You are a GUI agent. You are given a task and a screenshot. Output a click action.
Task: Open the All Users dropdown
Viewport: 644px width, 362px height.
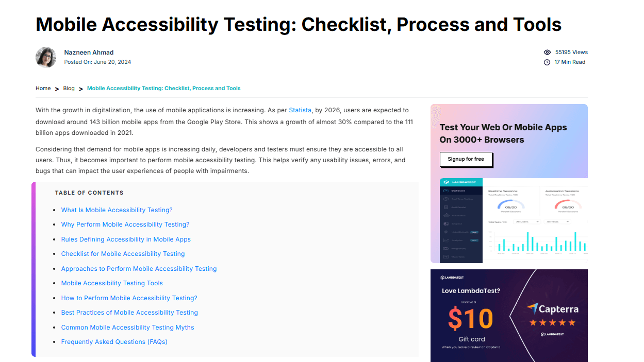[x=527, y=221]
